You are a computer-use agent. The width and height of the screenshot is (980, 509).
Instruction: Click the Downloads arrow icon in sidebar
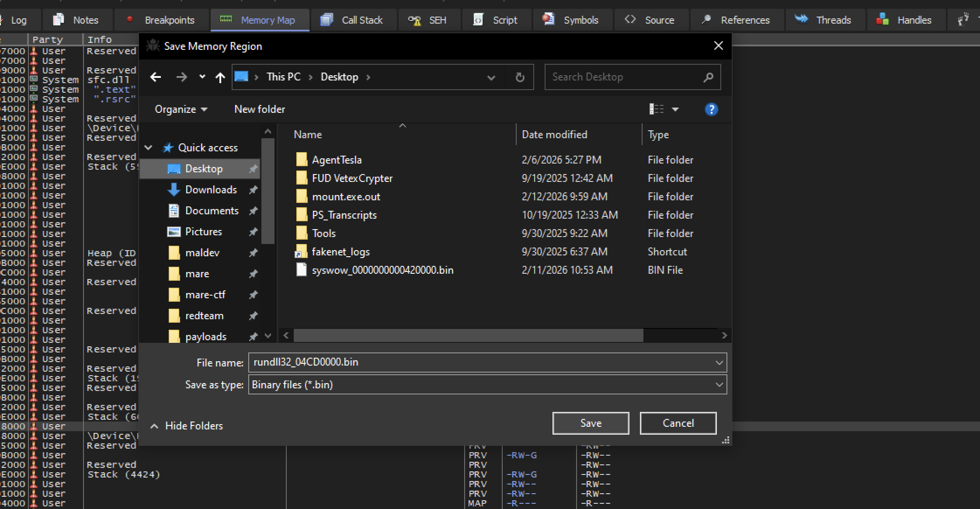point(174,190)
